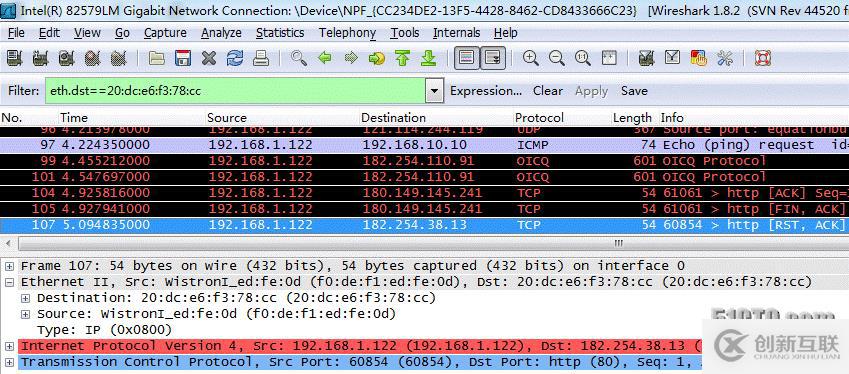Open the Telephony menu
This screenshot has width=849, height=374.
pos(347,33)
